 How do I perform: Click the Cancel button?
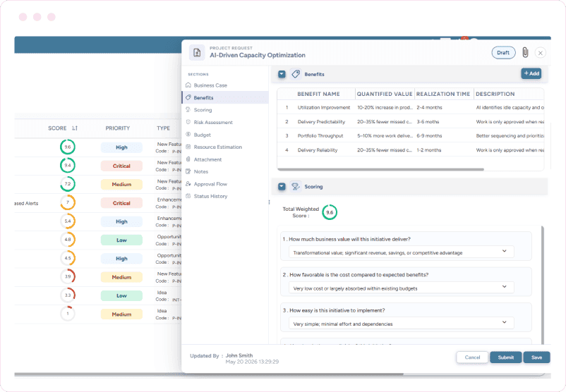pyautogui.click(x=472, y=357)
